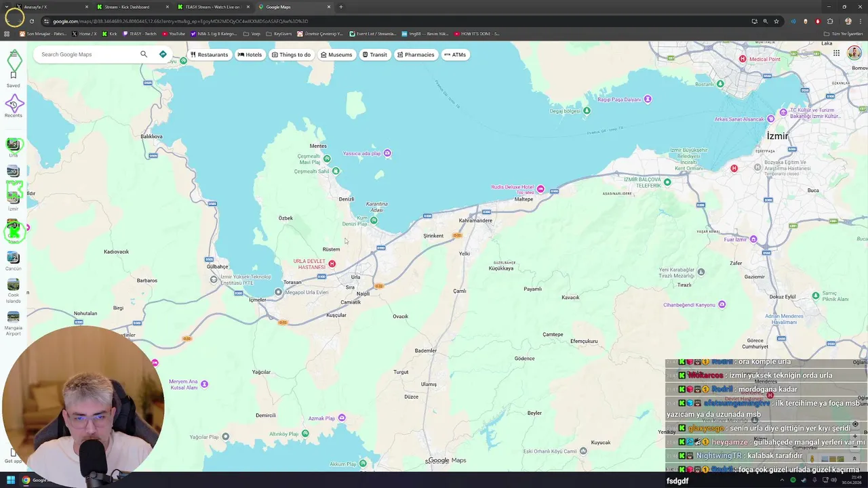Open the Windows Start menu
This screenshot has width=868, height=488.
coord(10,481)
